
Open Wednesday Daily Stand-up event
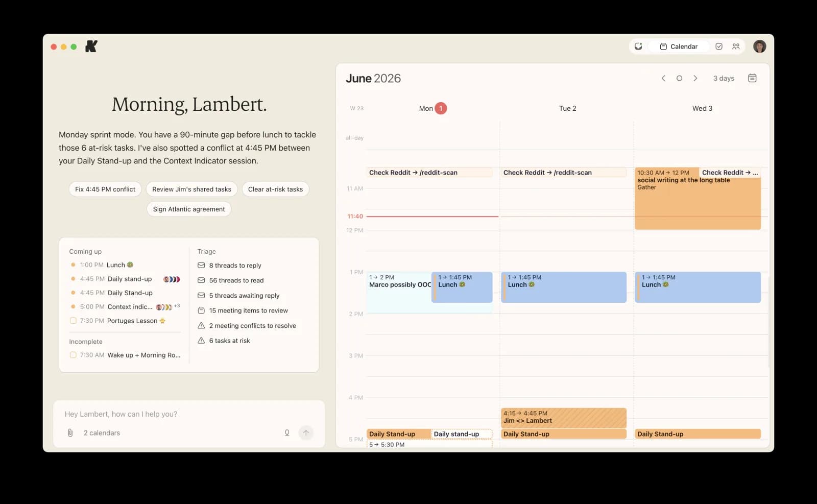pos(698,434)
